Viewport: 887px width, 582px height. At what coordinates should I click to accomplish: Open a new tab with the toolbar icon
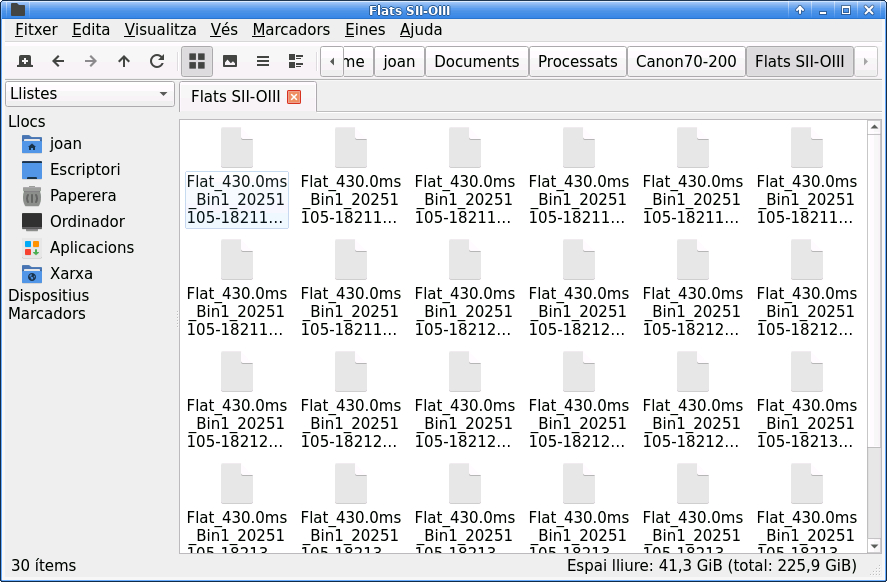(x=25, y=61)
